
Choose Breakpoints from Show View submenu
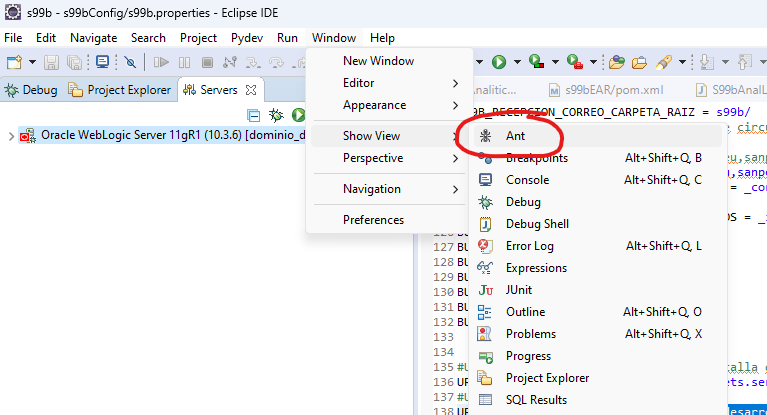597,158
